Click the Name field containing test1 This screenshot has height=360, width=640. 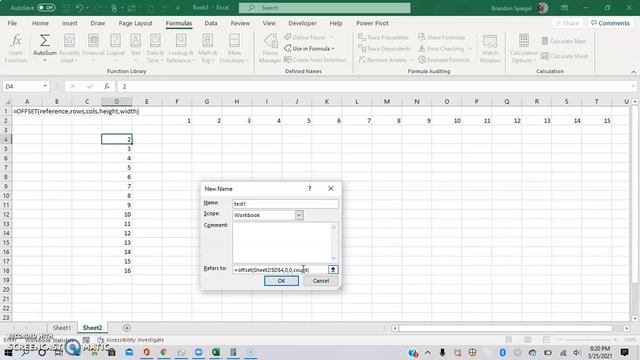pos(285,204)
